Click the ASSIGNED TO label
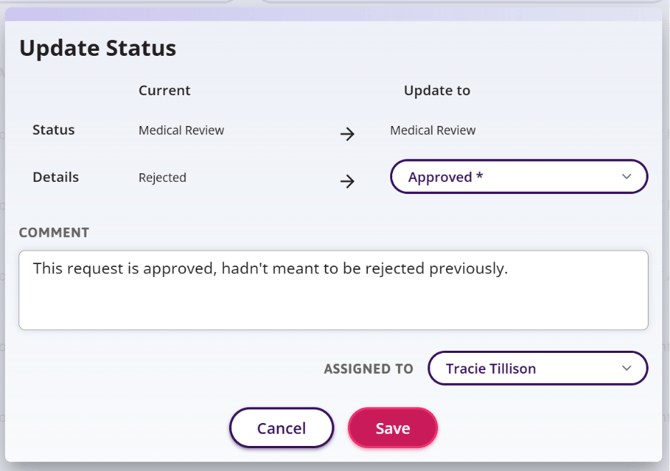Image resolution: width=670 pixels, height=471 pixels. pyautogui.click(x=368, y=369)
